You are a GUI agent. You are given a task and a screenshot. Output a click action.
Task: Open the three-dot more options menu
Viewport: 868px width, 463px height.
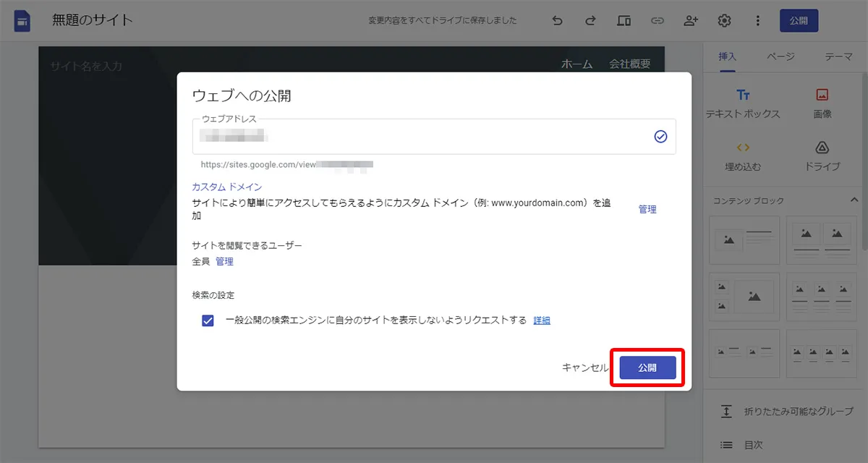pyautogui.click(x=757, y=20)
